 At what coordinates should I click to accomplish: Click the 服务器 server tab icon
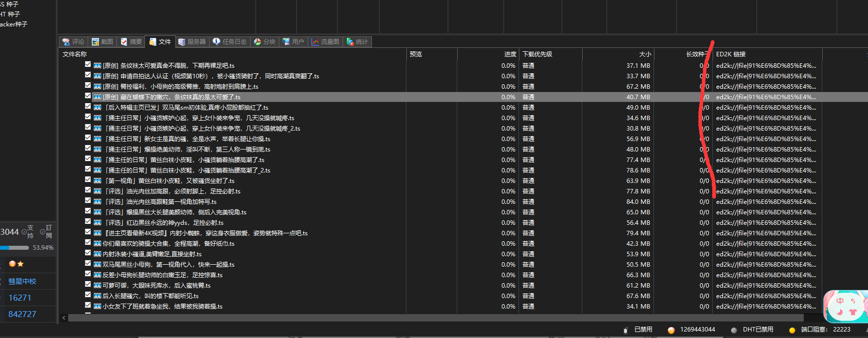[x=182, y=42]
